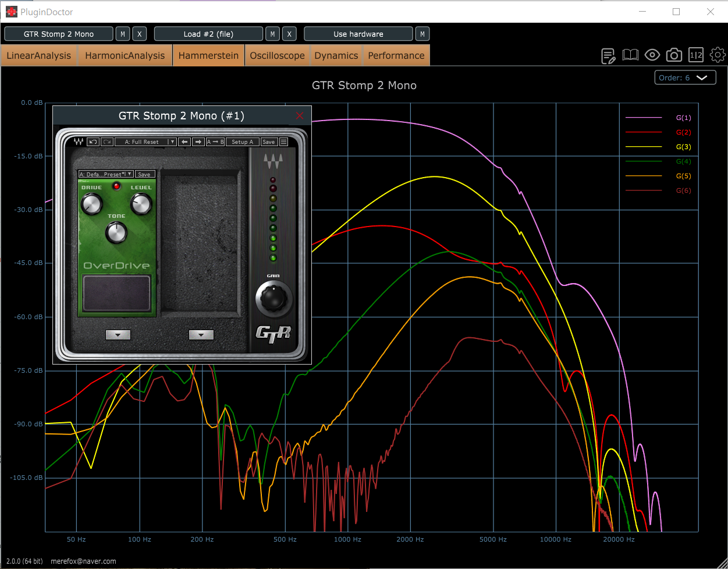This screenshot has height=569, width=728.
Task: Close the GTR Stomp plugin window
Action: click(300, 116)
